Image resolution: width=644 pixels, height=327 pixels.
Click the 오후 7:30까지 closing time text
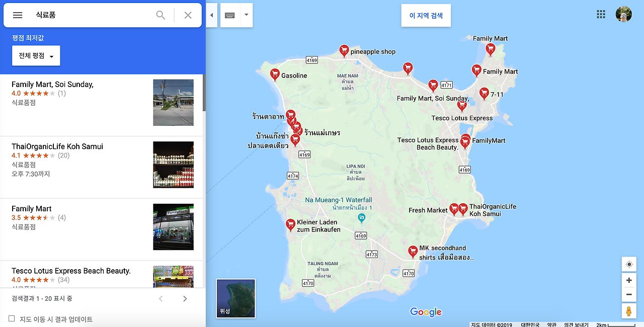[x=31, y=174]
